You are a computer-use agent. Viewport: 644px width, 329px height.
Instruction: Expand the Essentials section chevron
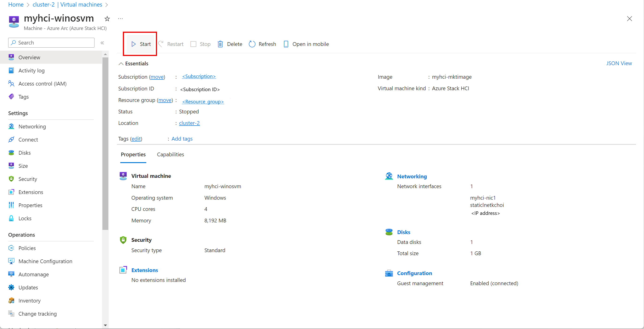click(121, 63)
